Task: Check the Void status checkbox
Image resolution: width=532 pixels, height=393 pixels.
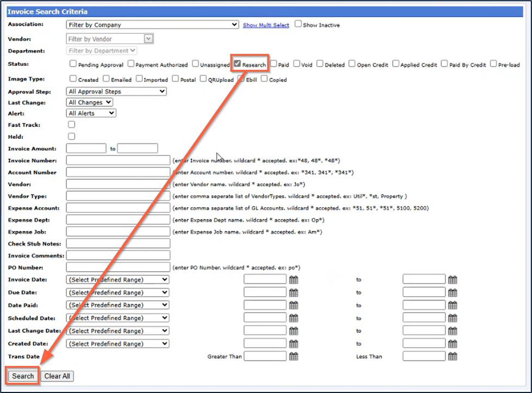Action: (x=297, y=64)
